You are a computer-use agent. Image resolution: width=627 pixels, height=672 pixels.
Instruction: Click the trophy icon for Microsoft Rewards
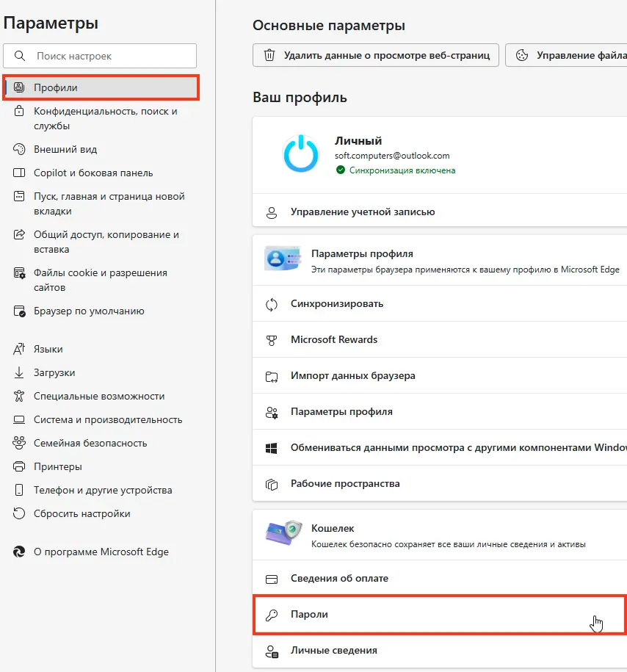point(272,340)
